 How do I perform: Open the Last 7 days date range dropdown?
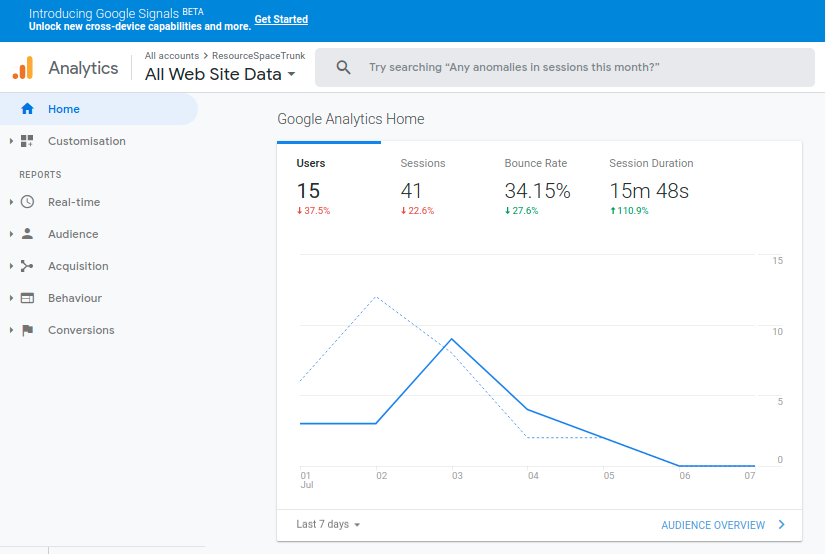click(328, 525)
